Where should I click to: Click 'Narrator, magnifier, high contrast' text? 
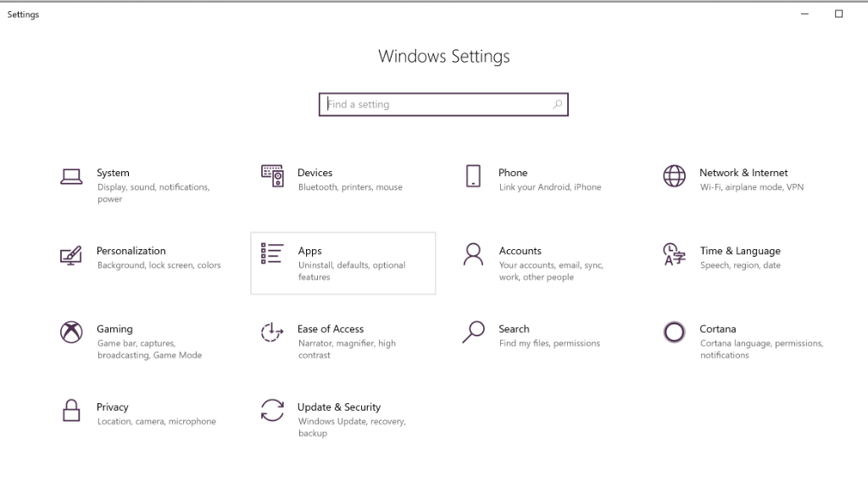347,349
